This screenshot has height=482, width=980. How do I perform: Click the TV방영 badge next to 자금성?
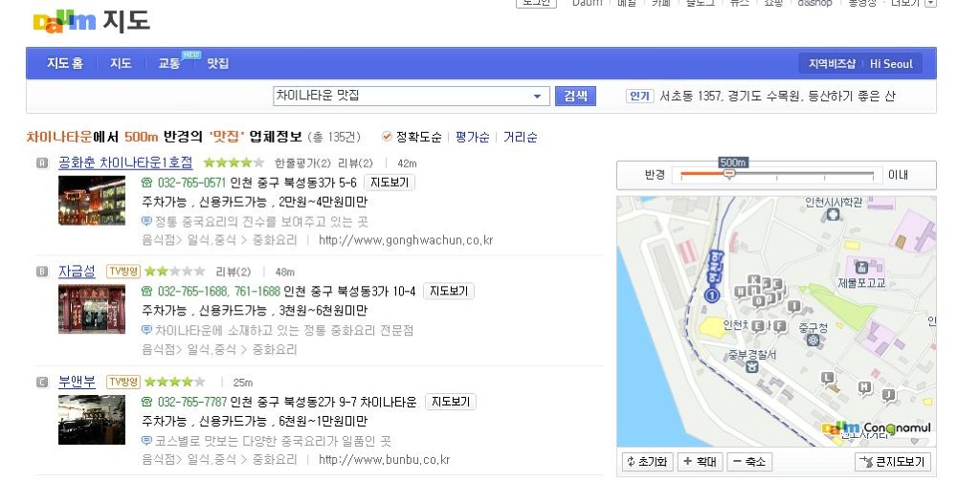(123, 271)
